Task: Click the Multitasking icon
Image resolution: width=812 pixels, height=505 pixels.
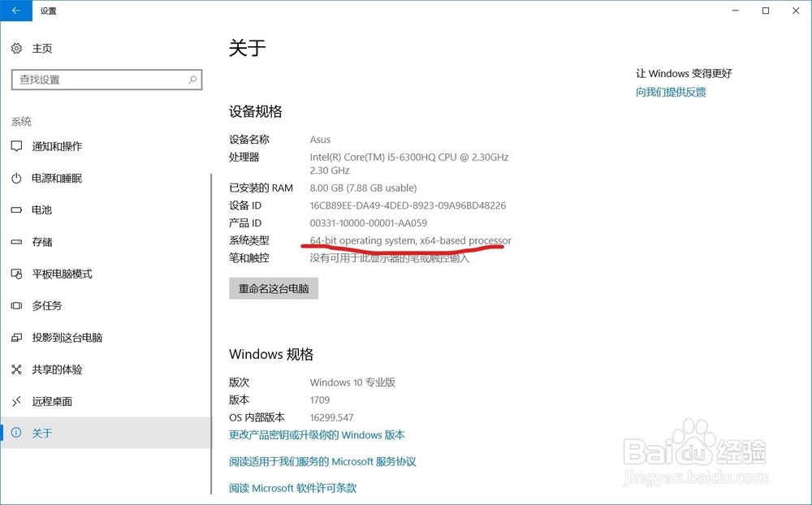Action: [16, 305]
